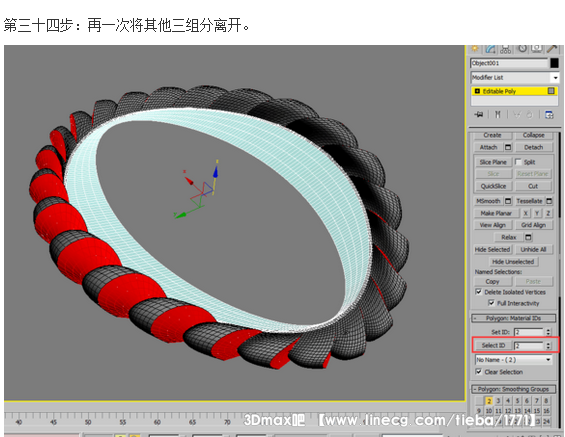Activate the Slice Plane button
This screenshot has height=437, width=565.
tap(493, 162)
